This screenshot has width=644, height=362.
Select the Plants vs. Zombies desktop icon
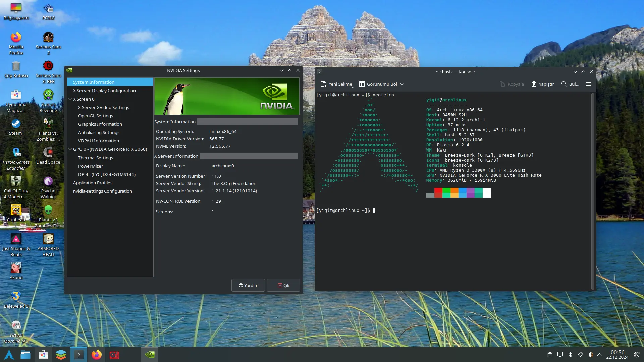48,130
